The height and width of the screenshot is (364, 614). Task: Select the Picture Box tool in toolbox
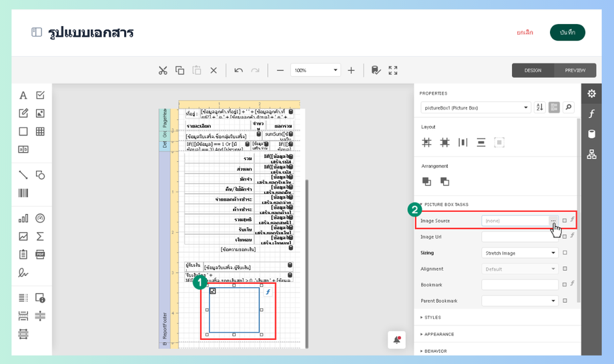pyautogui.click(x=40, y=113)
